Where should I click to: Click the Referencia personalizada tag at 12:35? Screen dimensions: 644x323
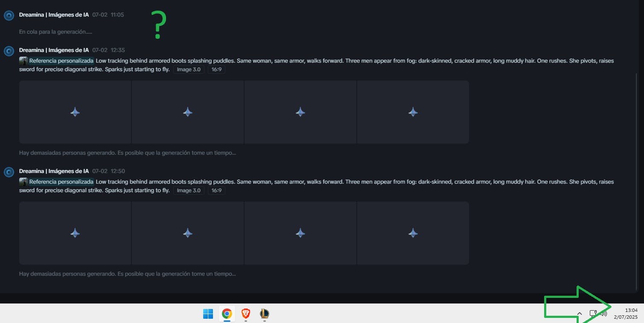pyautogui.click(x=61, y=61)
